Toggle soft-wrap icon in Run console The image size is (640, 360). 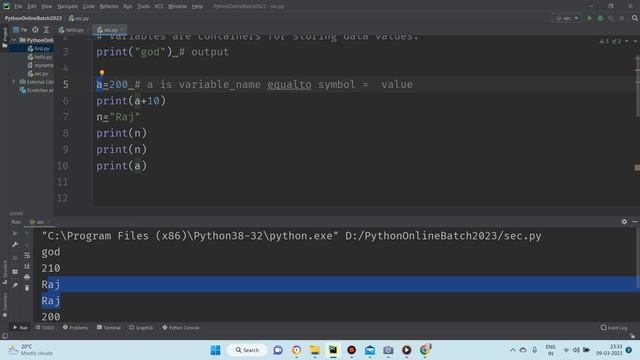(x=27, y=256)
